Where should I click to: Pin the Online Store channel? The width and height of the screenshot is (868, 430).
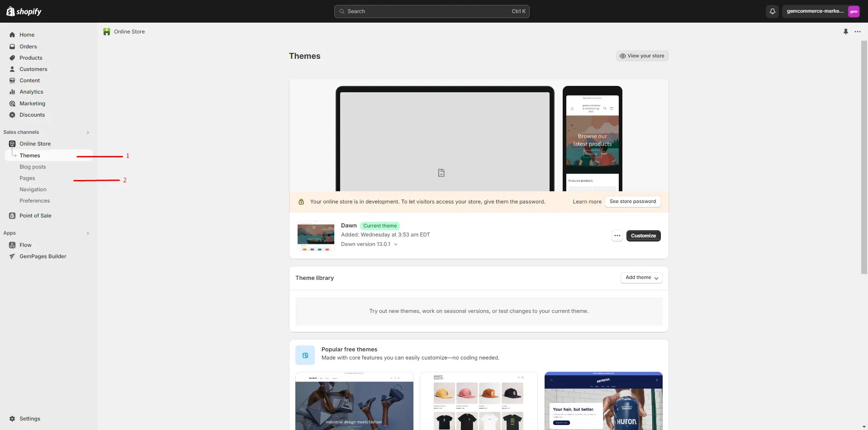845,32
